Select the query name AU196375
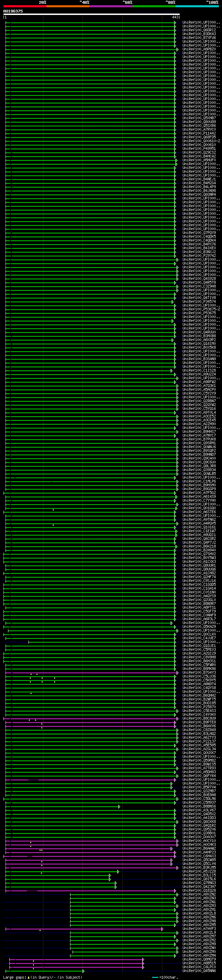This screenshot has height=980, width=222. coord(13,11)
